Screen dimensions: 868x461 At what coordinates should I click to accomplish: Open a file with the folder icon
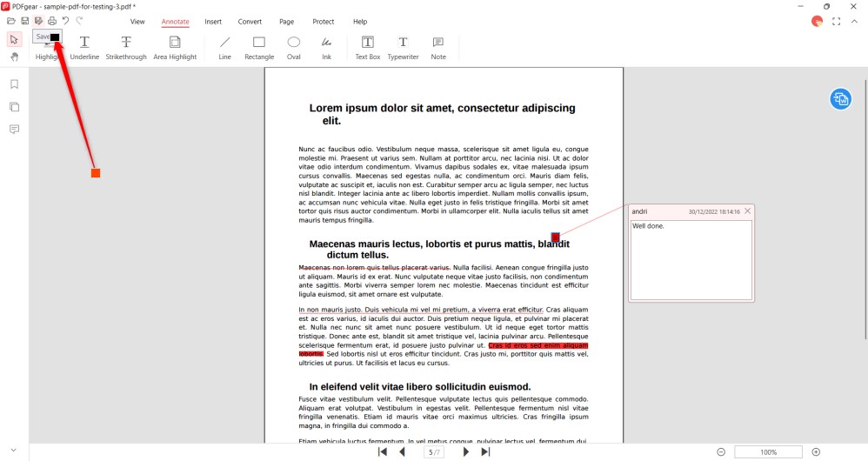pos(11,21)
